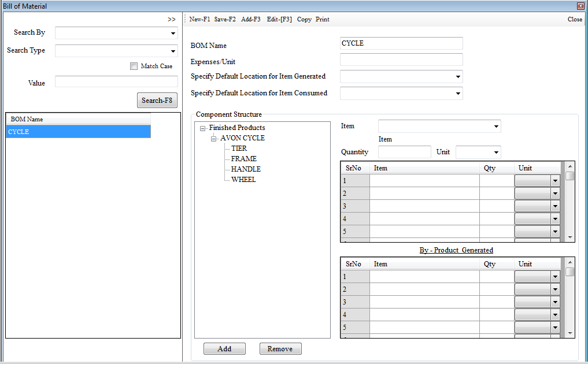Click the Add button below component tree

224,349
